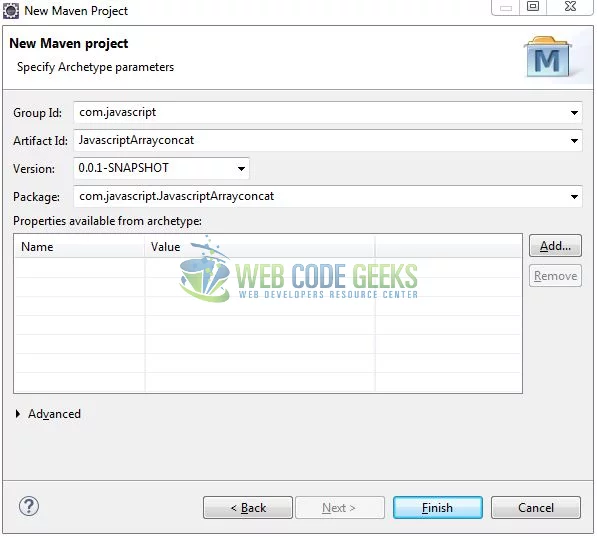Maximize the New Maven Project window
This screenshot has width=597, height=537.
click(x=533, y=6)
